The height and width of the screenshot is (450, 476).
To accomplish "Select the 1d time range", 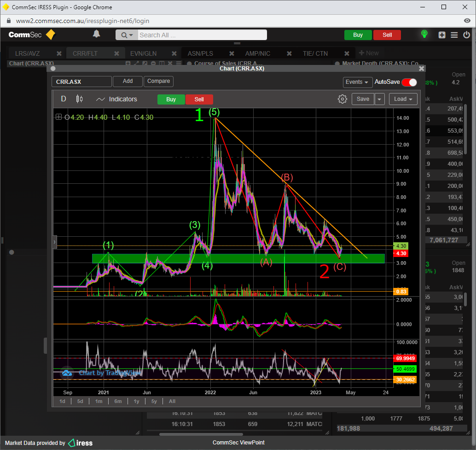I will (62, 402).
